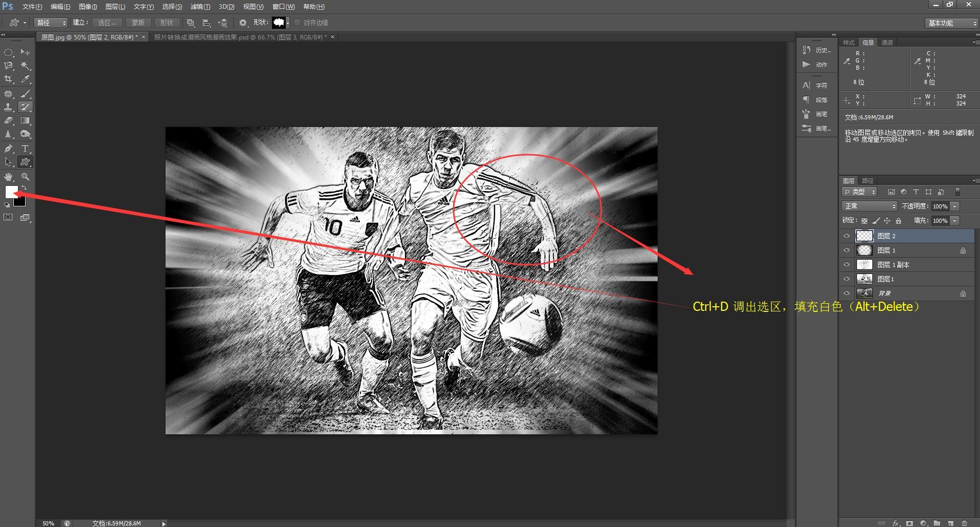
Task: Open the tool preset picker arrow
Action: coord(25,23)
